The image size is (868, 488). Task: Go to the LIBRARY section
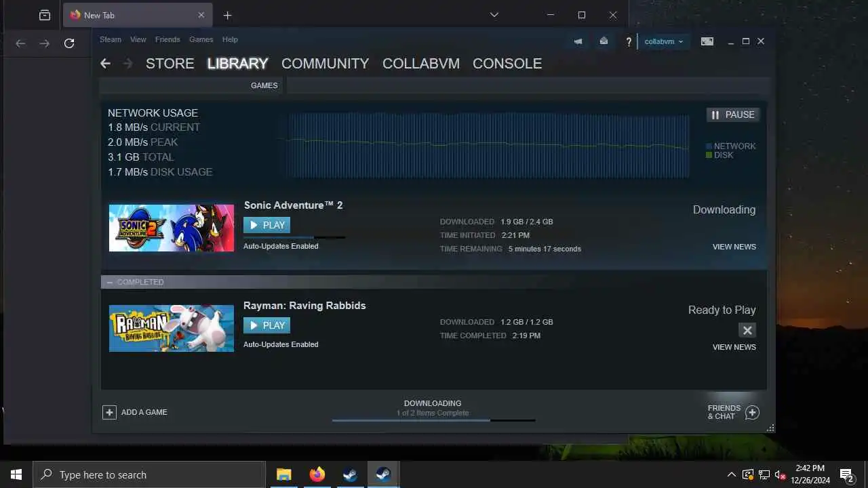[237, 63]
